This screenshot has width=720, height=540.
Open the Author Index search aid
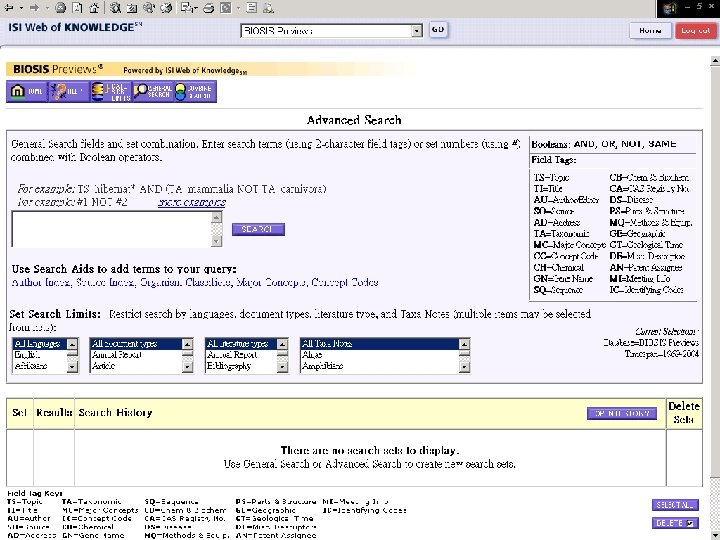pos(41,282)
